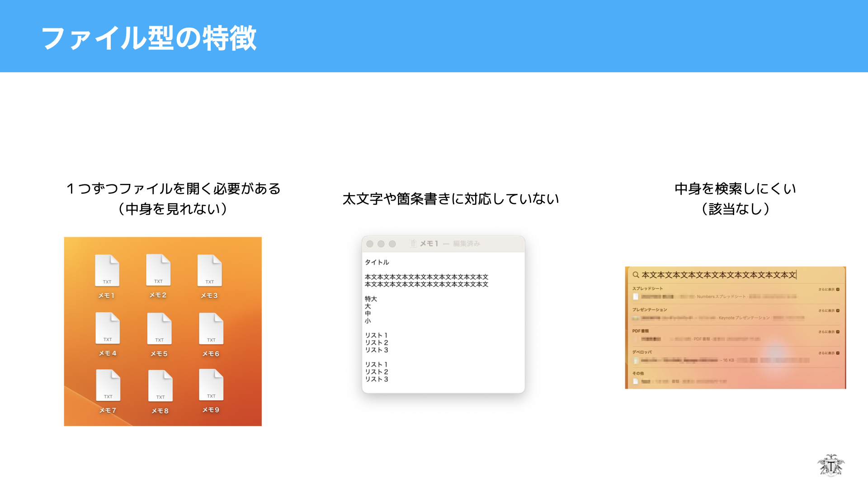Image resolution: width=868 pixels, height=488 pixels.
Task: Click the Spotlight magnifying glass icon
Action: pyautogui.click(x=636, y=275)
